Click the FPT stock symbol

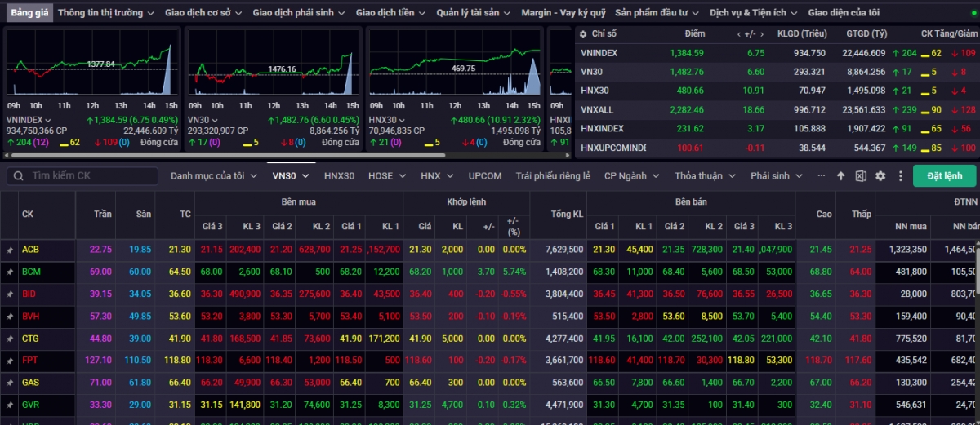[30, 360]
